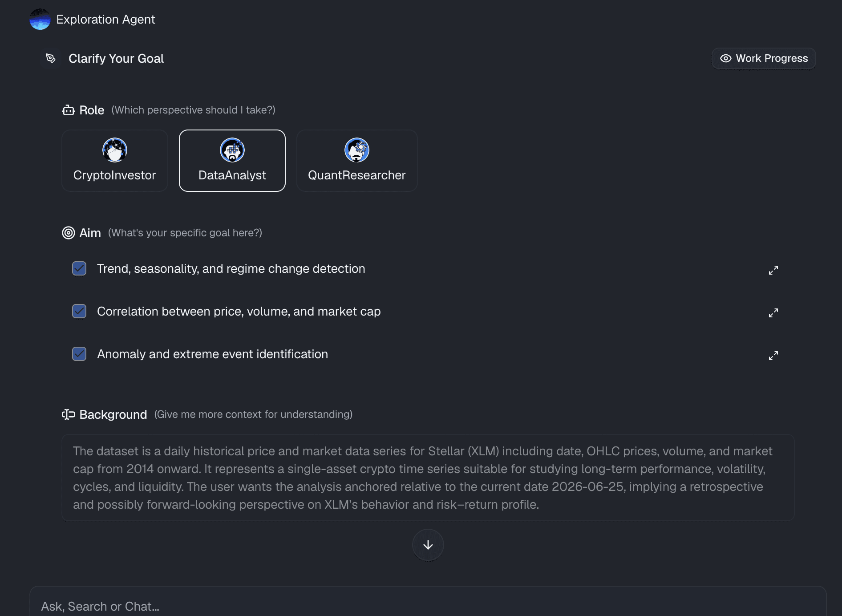The height and width of the screenshot is (616, 842).
Task: Select the CryptoInvestor role card
Action: [x=115, y=161]
